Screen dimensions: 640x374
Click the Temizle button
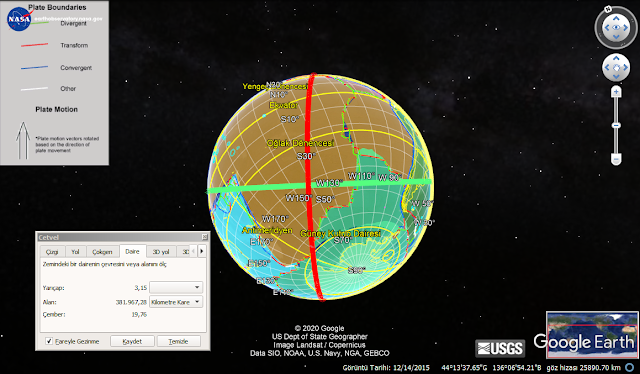coord(178,341)
